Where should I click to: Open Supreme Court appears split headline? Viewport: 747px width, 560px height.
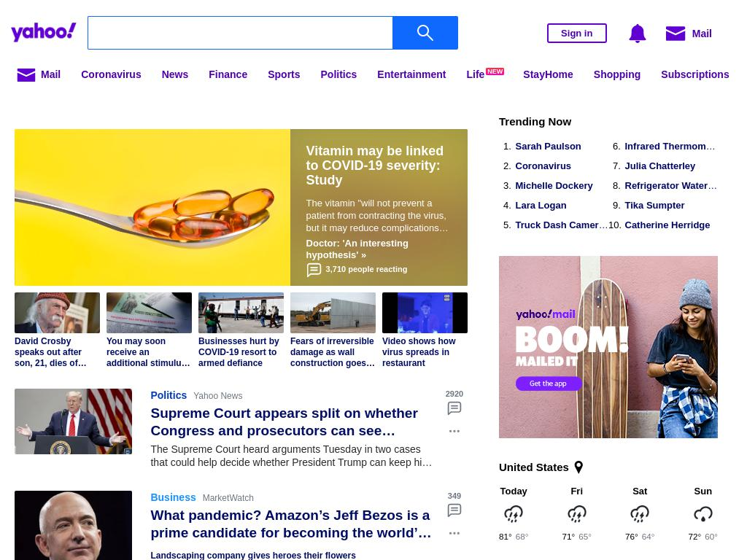coord(284,422)
